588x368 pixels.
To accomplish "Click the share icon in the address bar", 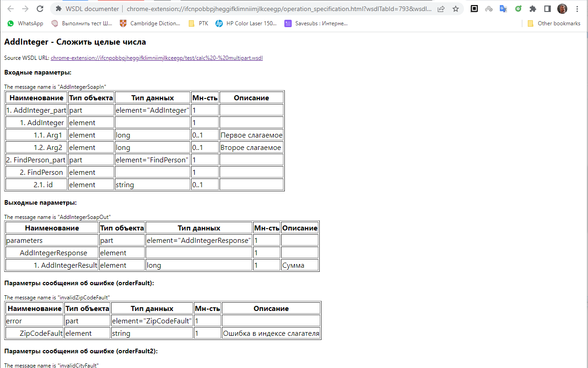I will [x=441, y=9].
